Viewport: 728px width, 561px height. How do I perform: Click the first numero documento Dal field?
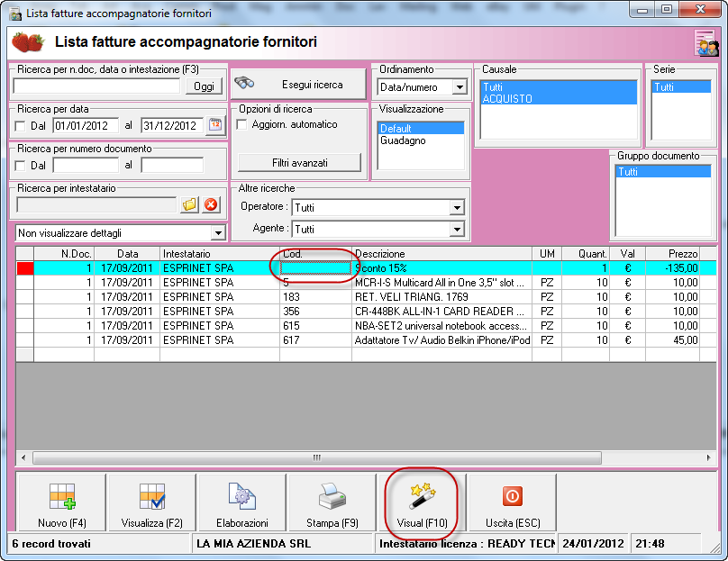click(86, 165)
